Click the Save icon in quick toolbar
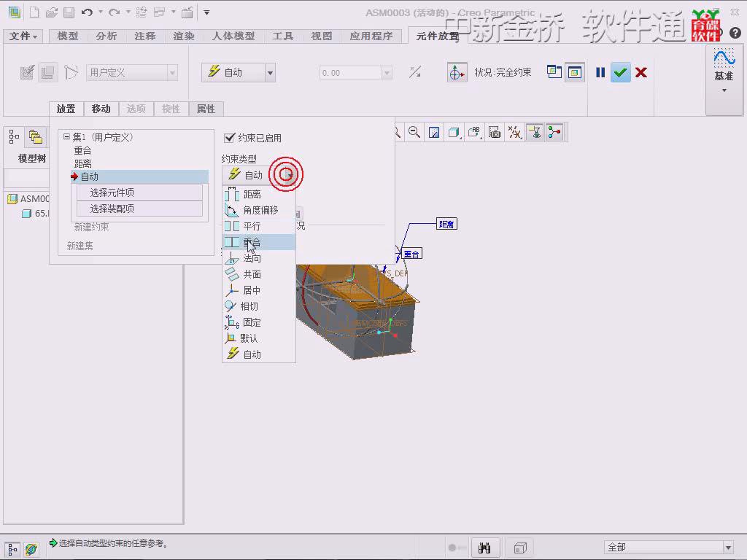This screenshot has width=747, height=560. tap(69, 12)
